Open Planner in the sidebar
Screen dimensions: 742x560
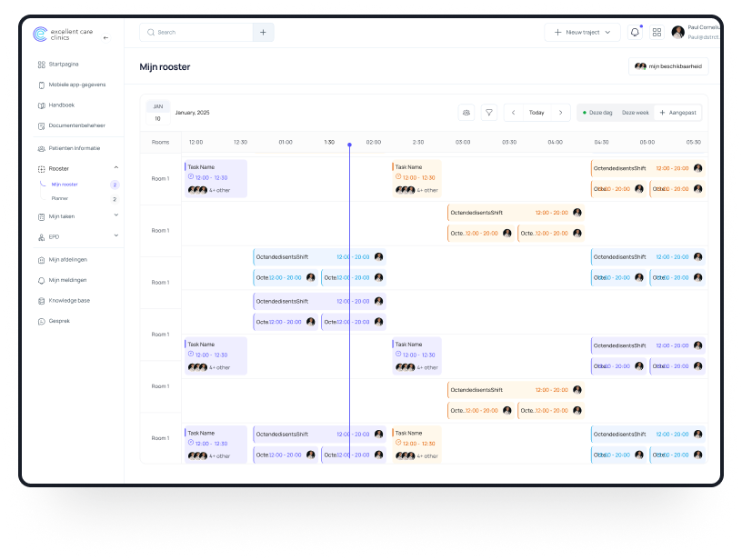[x=60, y=198]
